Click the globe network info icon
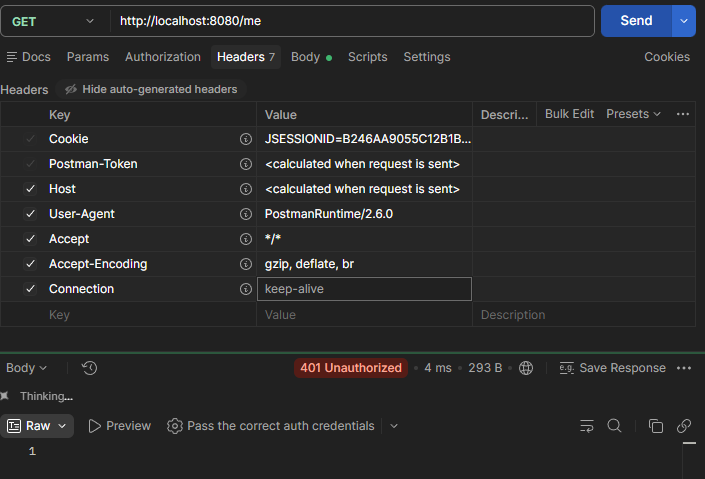Viewport: 705px width, 479px height. click(x=526, y=368)
